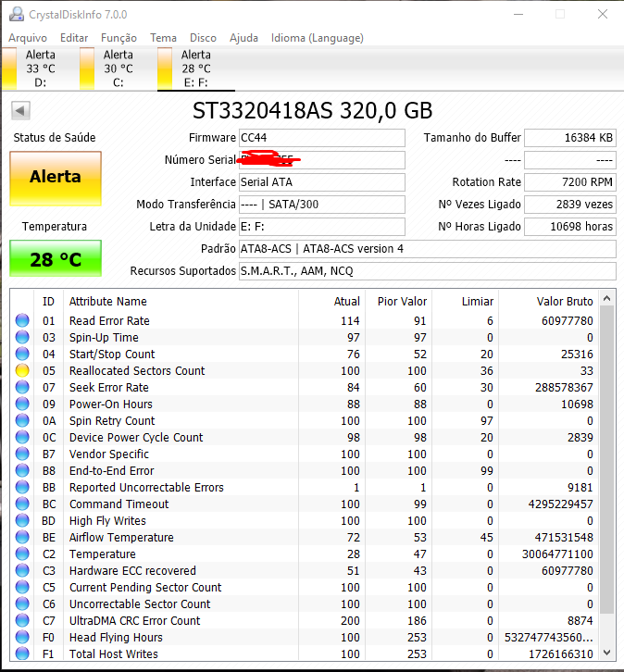Click the Tamanho do Buffer 16384 KB field

pos(570,138)
